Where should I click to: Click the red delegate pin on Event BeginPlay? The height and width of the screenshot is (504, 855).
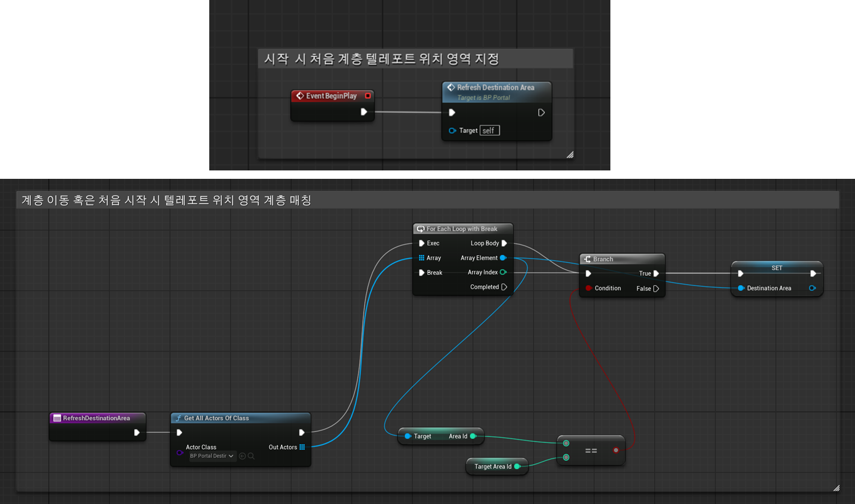point(368,96)
